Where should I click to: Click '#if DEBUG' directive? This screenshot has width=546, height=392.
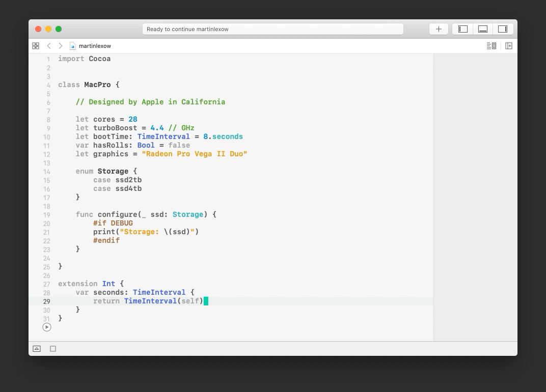coord(113,223)
